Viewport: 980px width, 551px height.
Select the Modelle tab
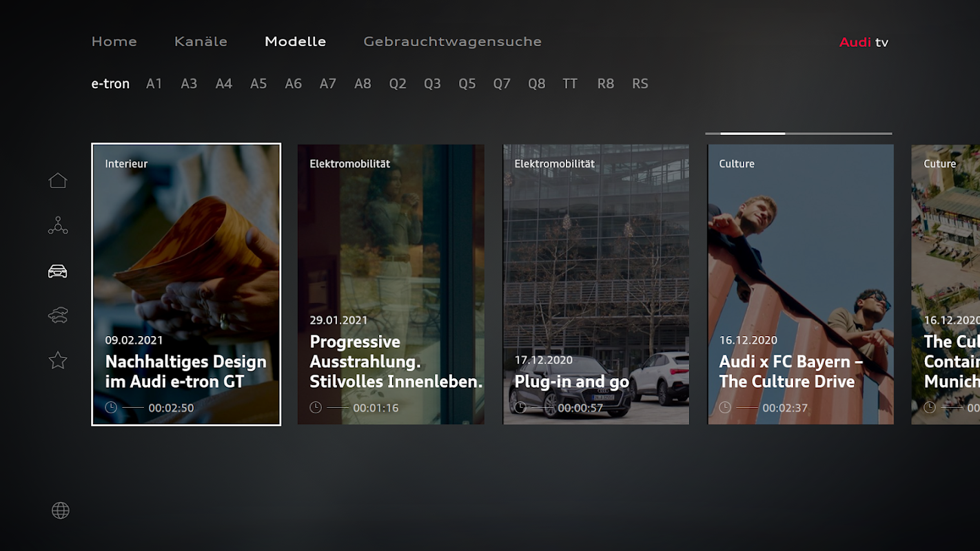pyautogui.click(x=296, y=41)
